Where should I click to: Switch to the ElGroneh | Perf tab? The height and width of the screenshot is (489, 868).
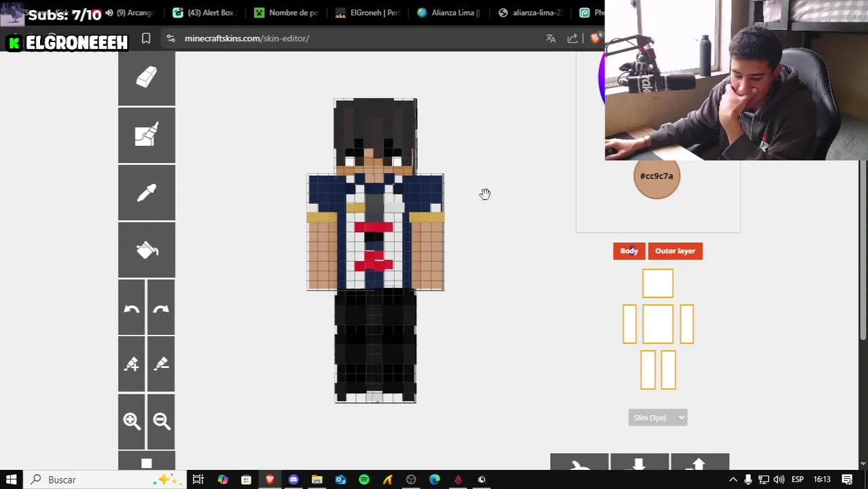367,12
